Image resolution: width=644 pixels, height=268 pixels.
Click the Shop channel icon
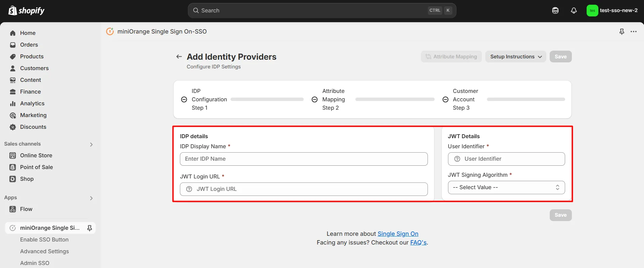click(x=13, y=179)
